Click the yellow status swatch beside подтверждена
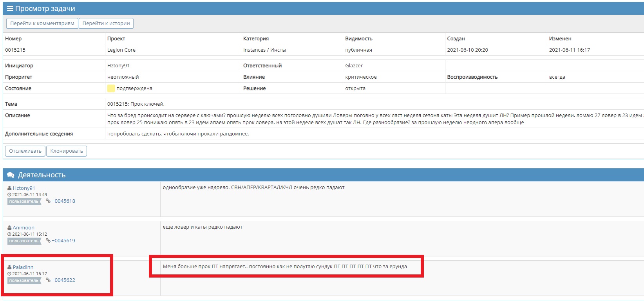 pyautogui.click(x=111, y=88)
